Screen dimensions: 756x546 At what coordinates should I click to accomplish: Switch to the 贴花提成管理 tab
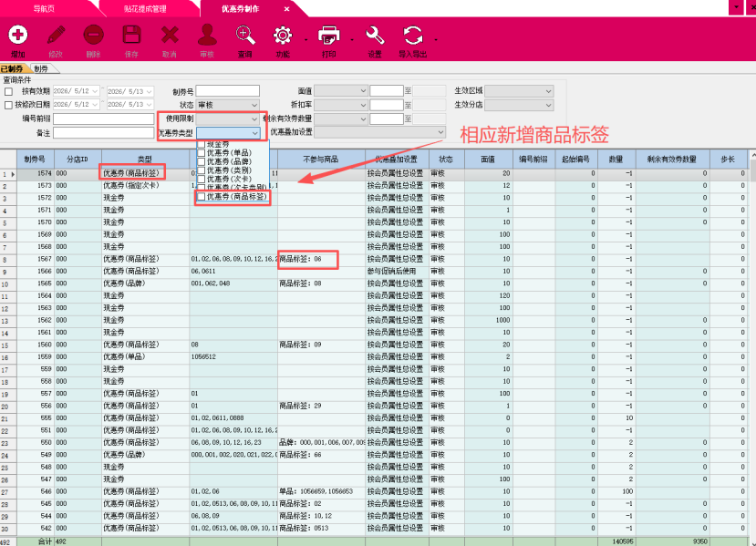point(145,9)
